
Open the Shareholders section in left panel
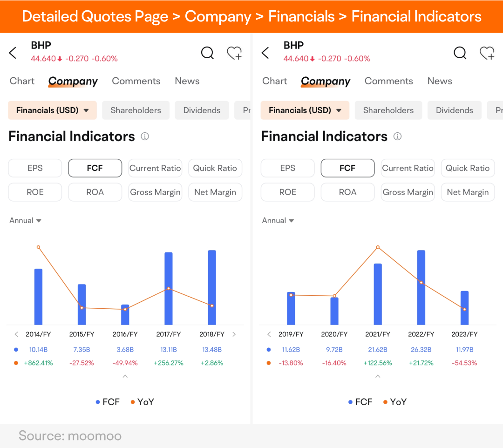(136, 110)
